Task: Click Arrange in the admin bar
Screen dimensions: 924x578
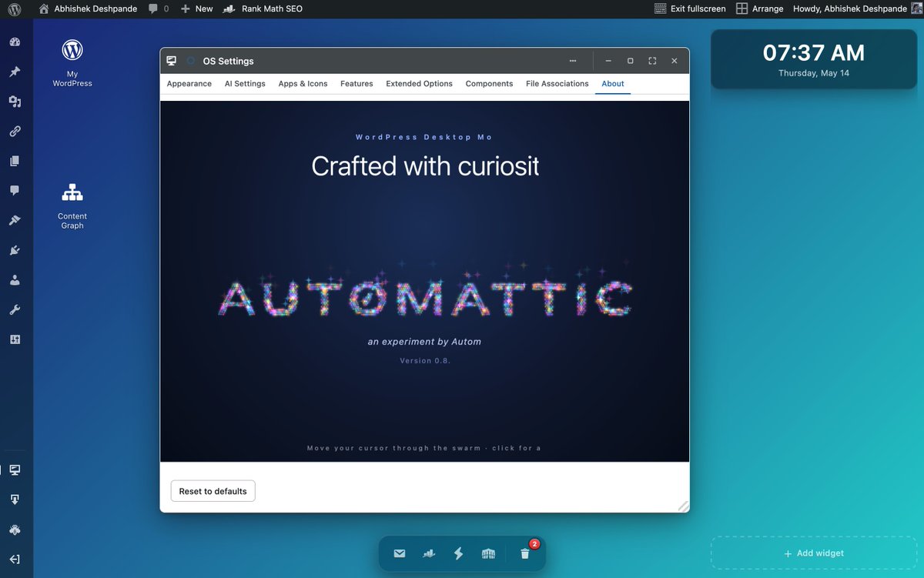Action: click(x=759, y=8)
